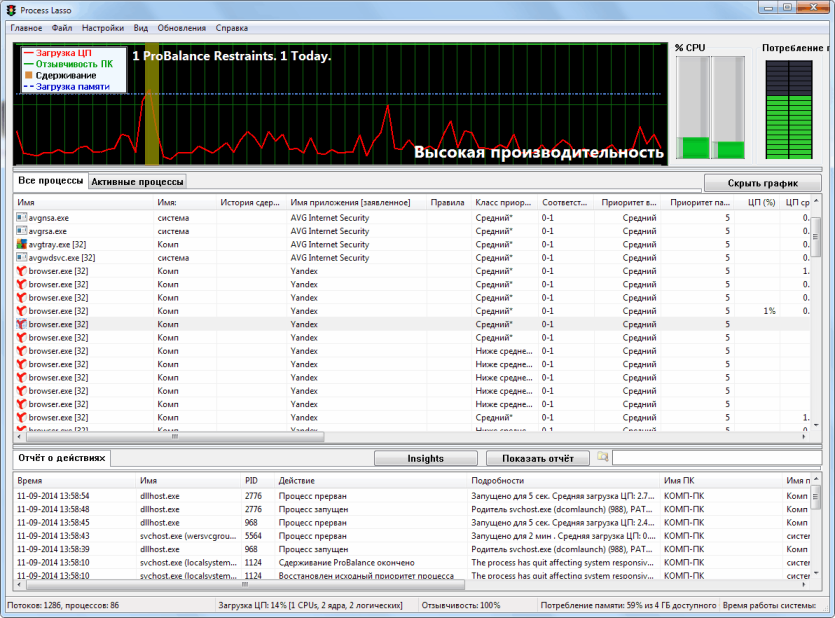Screen dimensions: 835x618
Task: Click Yandex icon of highlighted browser.exe row
Action: tap(21, 324)
